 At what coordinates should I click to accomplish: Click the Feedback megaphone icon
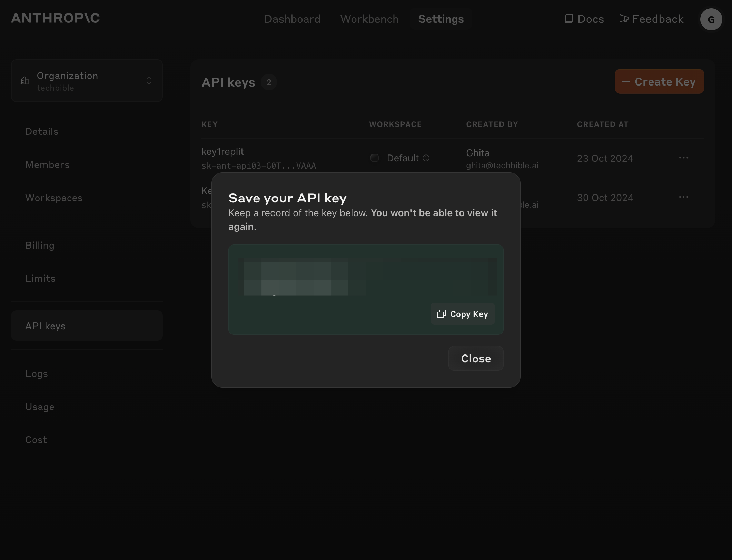coord(624,18)
